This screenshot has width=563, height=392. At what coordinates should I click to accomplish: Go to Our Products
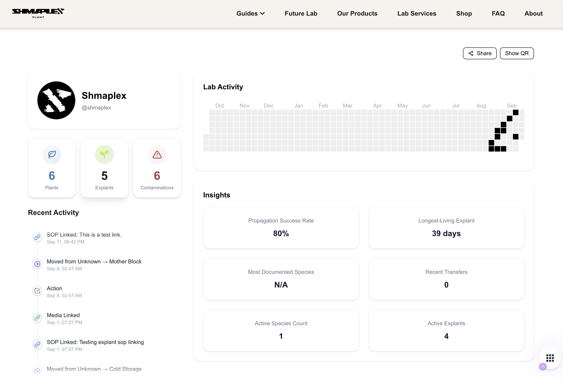pos(357,13)
